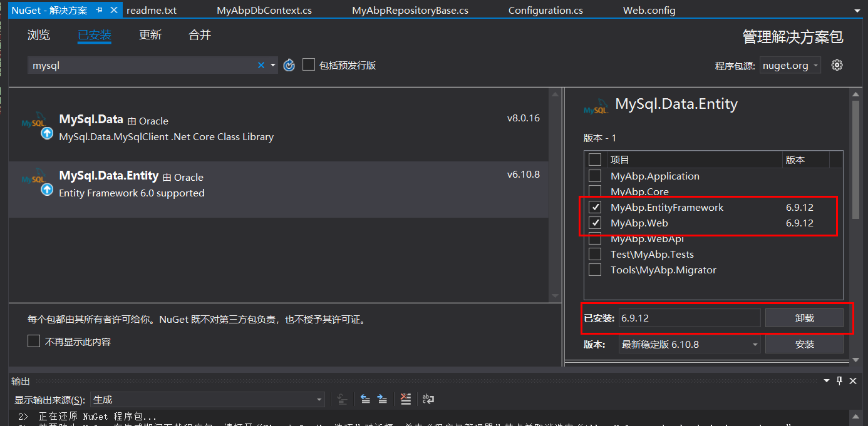The height and width of the screenshot is (426, 868).
Task: Click update arrow icon on MySql.Data.Entity package
Action: [x=47, y=190]
